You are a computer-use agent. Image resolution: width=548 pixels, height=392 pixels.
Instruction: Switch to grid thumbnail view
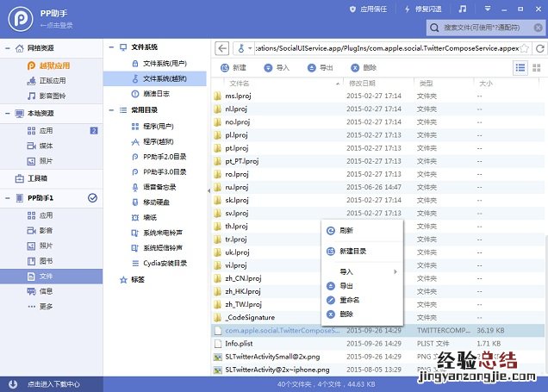(x=537, y=68)
